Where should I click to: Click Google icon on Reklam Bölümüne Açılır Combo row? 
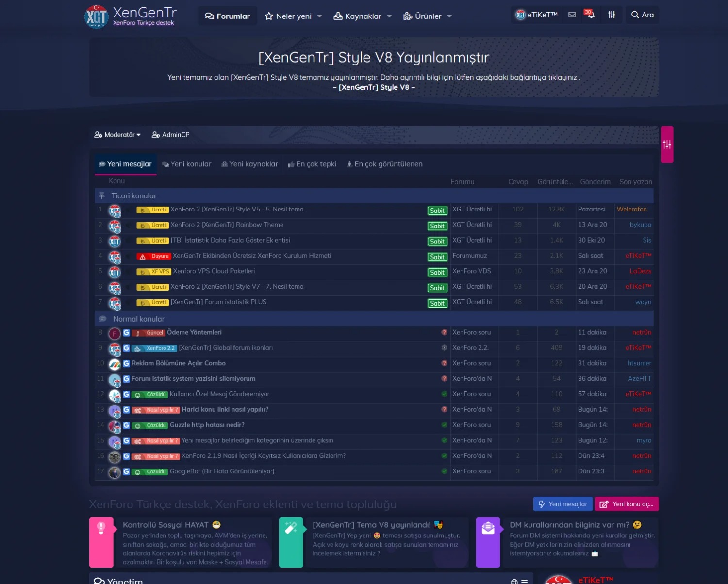[x=126, y=364]
